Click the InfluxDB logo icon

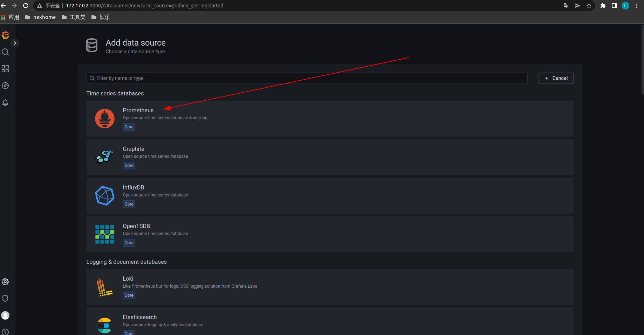point(105,196)
